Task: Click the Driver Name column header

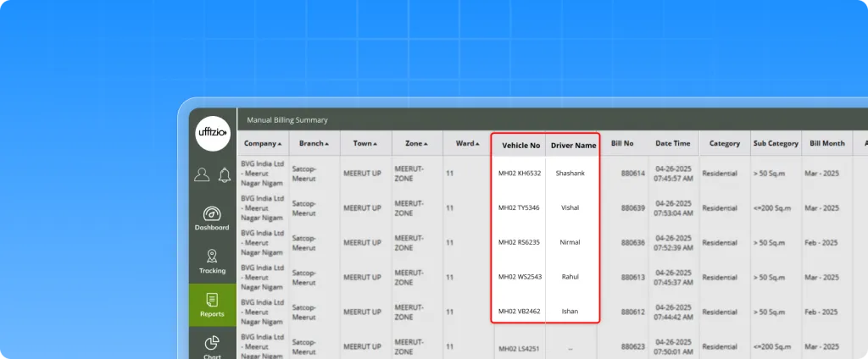Action: (x=573, y=145)
